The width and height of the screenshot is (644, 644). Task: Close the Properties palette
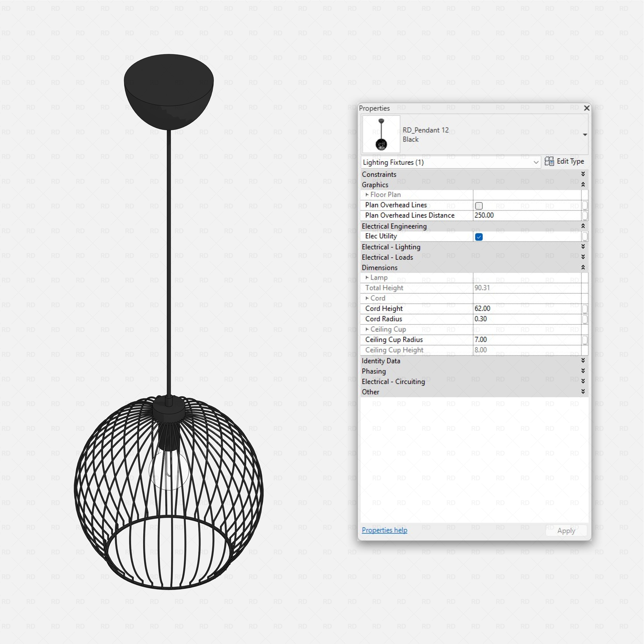(586, 108)
